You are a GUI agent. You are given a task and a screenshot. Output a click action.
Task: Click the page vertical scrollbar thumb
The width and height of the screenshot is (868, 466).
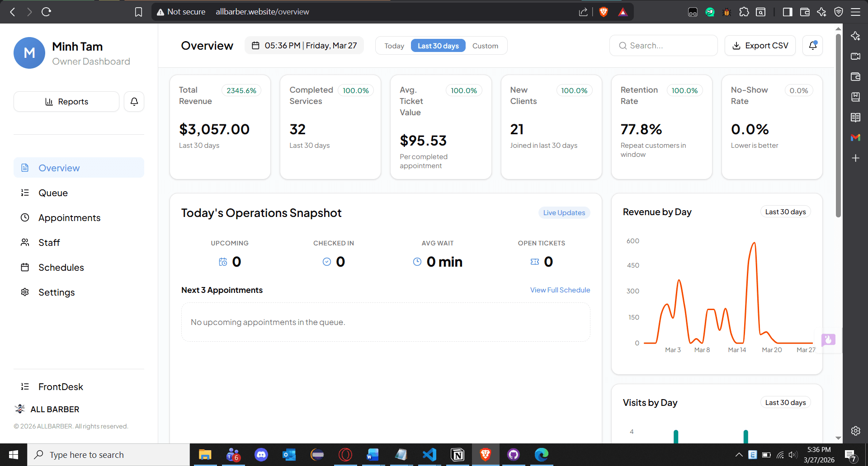[838, 125]
